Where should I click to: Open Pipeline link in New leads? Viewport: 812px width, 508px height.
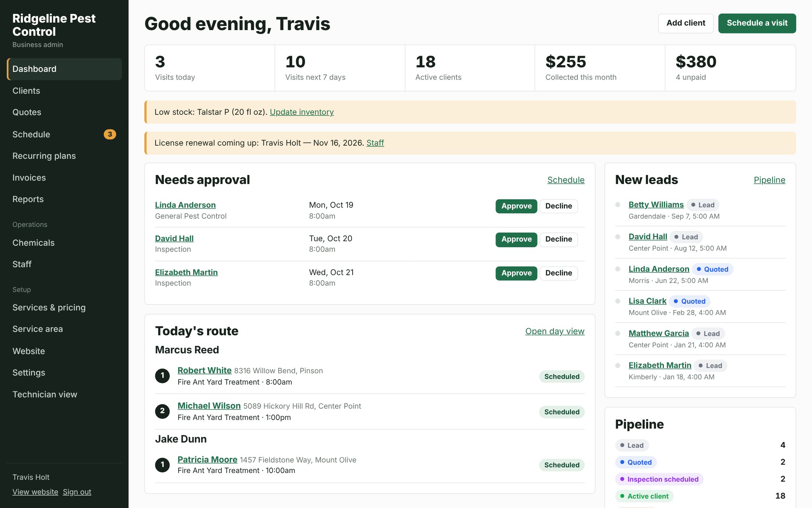pos(769,180)
